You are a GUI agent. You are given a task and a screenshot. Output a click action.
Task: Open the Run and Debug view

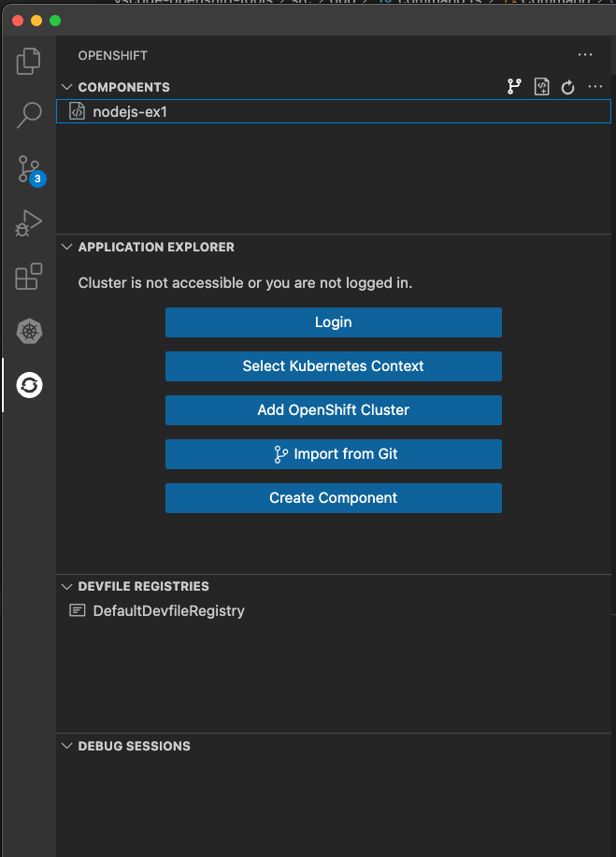(28, 223)
